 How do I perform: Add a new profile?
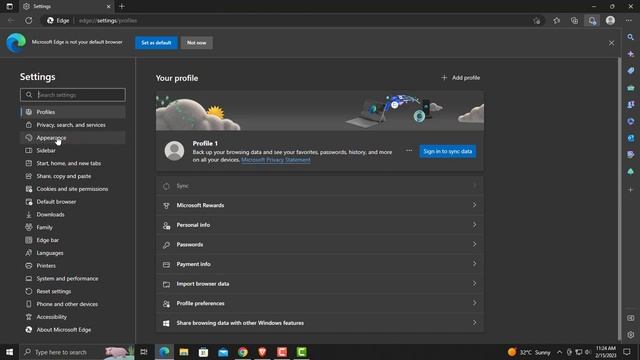pyautogui.click(x=460, y=78)
